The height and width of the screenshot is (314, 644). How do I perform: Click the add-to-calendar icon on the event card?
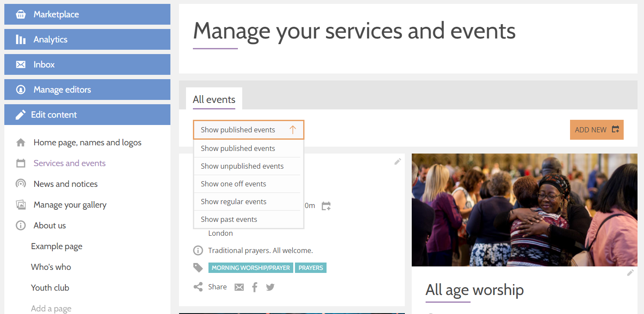pos(326,206)
